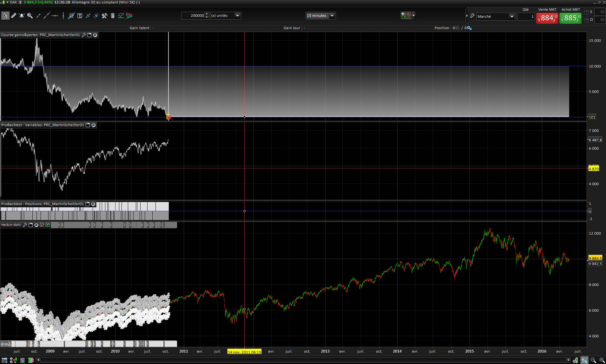Click the Qté quantity input field
This screenshot has width=606, height=364.
click(526, 16)
